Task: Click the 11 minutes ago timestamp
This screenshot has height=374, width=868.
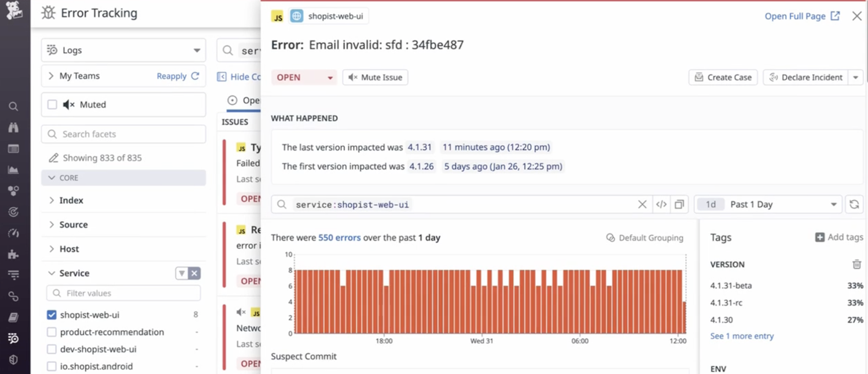Action: click(x=496, y=147)
